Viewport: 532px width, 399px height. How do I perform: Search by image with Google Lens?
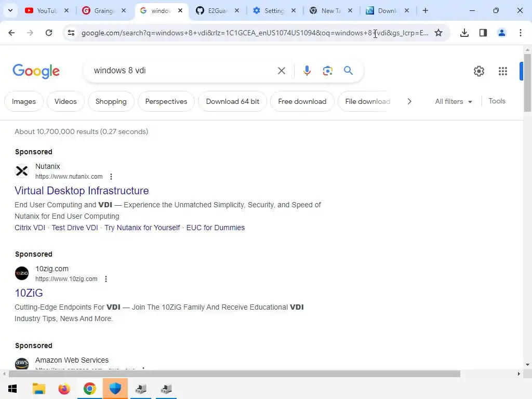point(327,71)
